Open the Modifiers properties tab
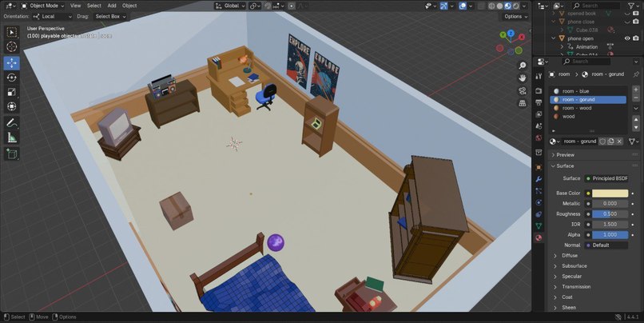The width and height of the screenshot is (644, 323). (x=539, y=180)
